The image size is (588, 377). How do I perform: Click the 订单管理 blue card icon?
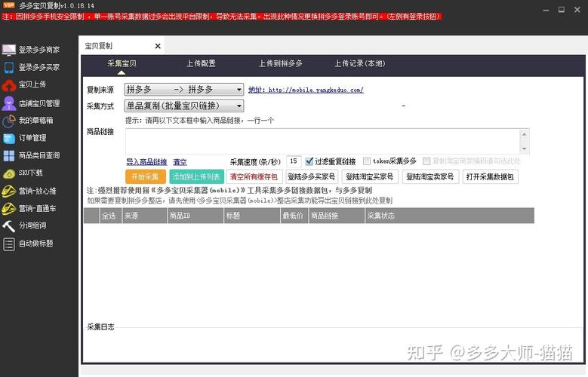(x=8, y=138)
